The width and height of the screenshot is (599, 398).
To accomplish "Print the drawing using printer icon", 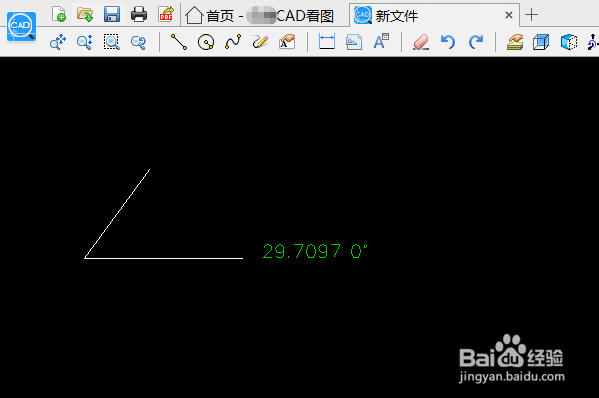I will click(139, 14).
